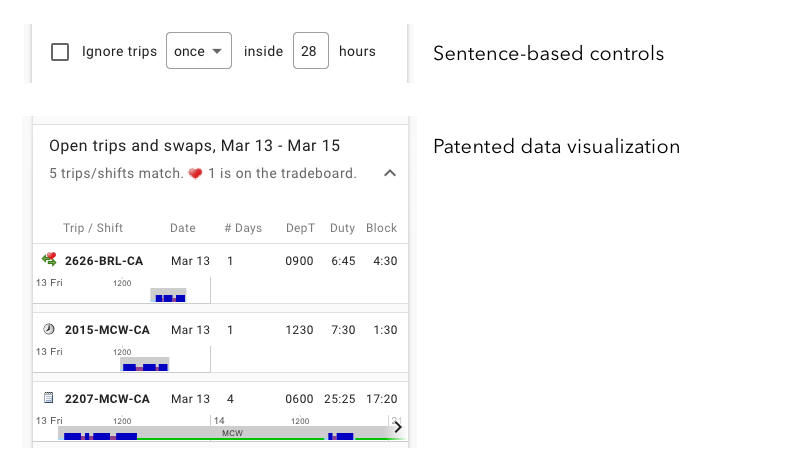Image resolution: width=808 pixels, height=475 pixels.
Task: Click the 2626-BRL-CA timeline duty bar
Action: 168,296
